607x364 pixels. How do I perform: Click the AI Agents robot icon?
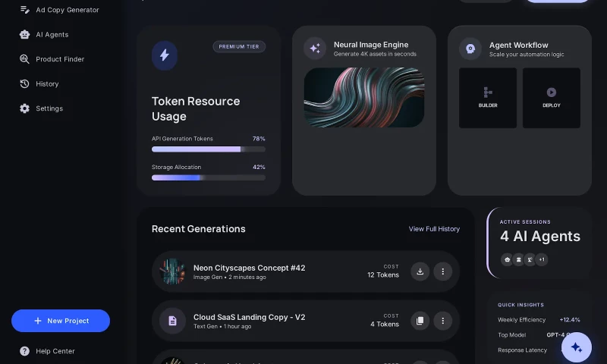(x=24, y=34)
